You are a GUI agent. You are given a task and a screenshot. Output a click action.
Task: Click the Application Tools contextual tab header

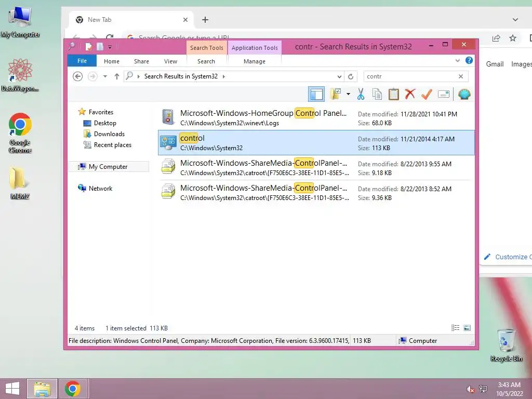point(255,48)
